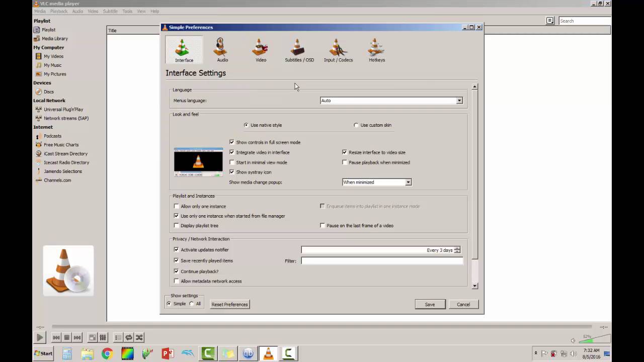Open the Menus language dropdown

pos(391,101)
